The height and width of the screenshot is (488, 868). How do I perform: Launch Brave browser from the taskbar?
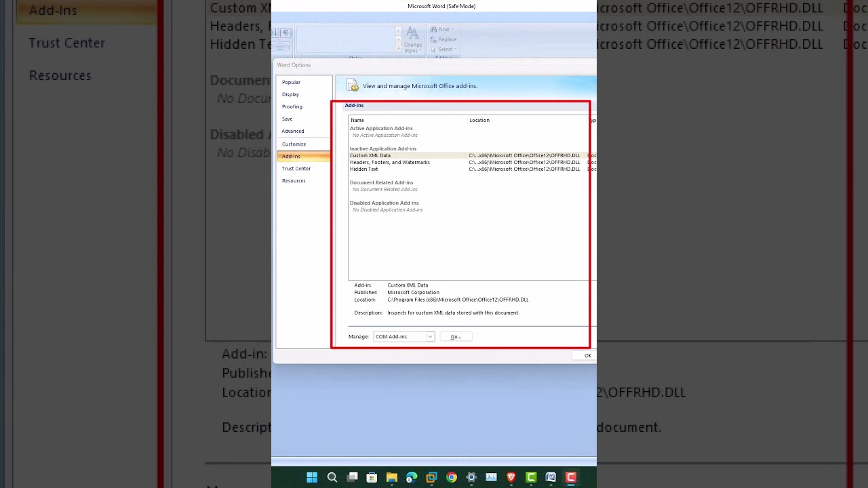(x=511, y=477)
